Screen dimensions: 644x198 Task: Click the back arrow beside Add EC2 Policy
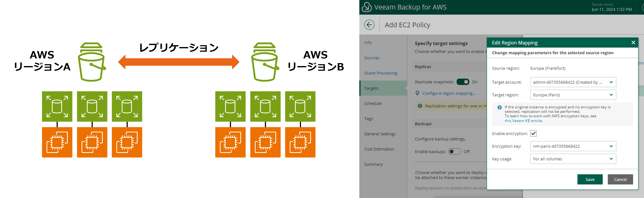pos(369,25)
